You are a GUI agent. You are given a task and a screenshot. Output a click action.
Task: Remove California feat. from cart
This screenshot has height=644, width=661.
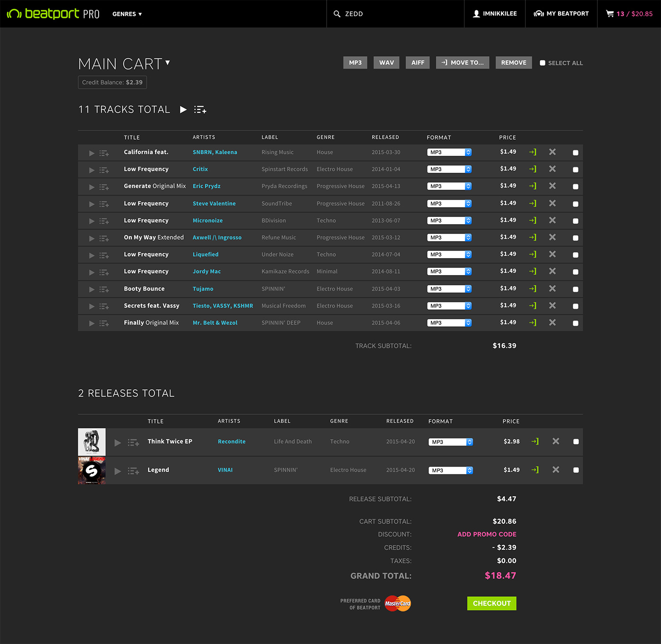coord(552,152)
